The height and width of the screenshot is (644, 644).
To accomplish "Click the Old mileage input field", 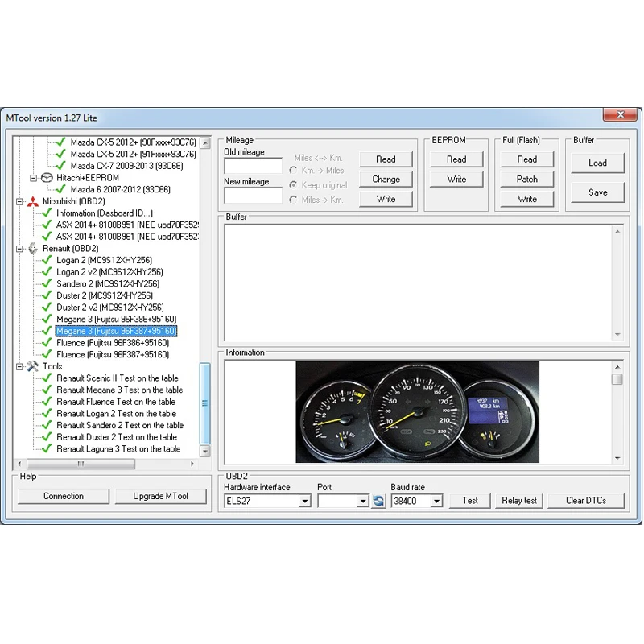I will (253, 166).
